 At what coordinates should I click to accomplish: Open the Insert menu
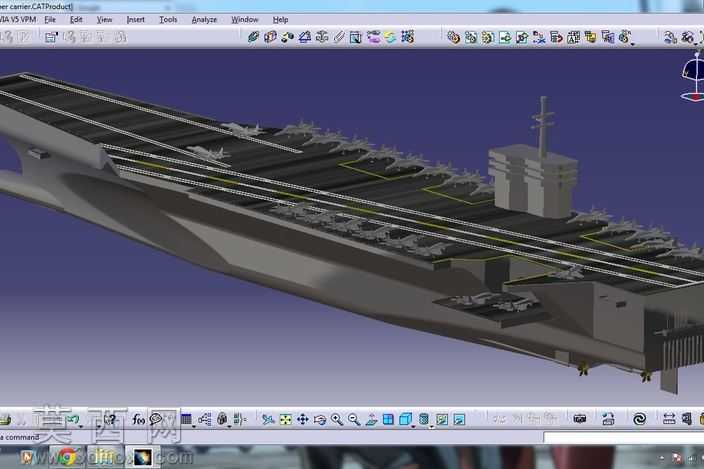136,20
